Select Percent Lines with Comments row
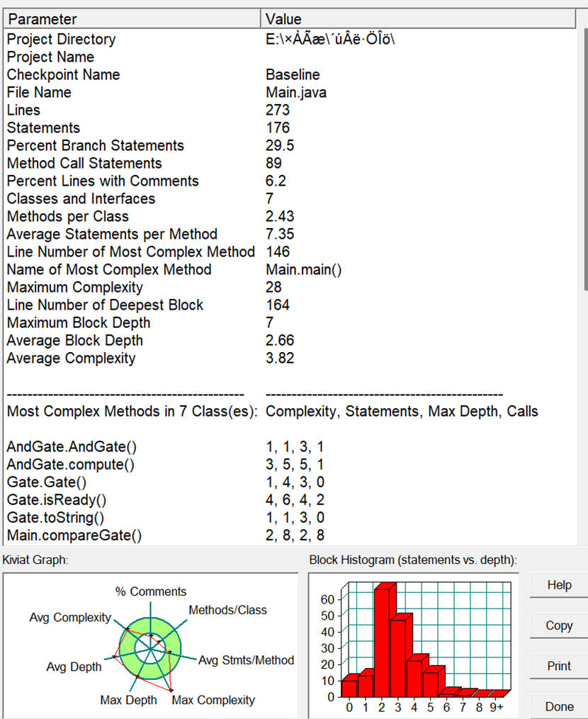The image size is (588, 719). pos(289,181)
